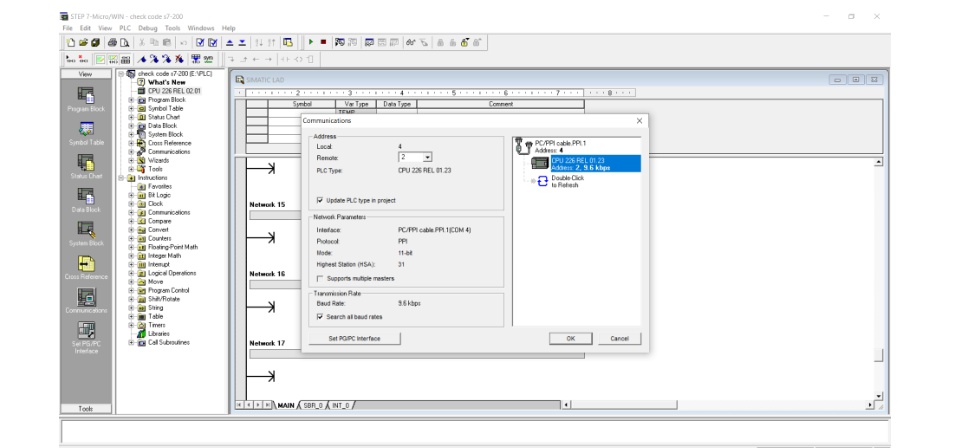
Task: Click the red Stop PLC toolbar icon
Action: pos(323,42)
